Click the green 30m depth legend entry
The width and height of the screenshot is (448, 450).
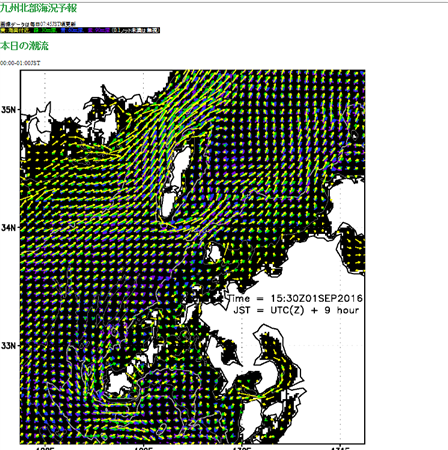click(x=45, y=30)
